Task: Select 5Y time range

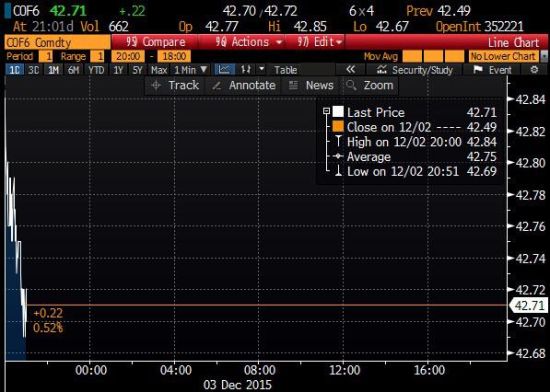Action: coord(137,70)
